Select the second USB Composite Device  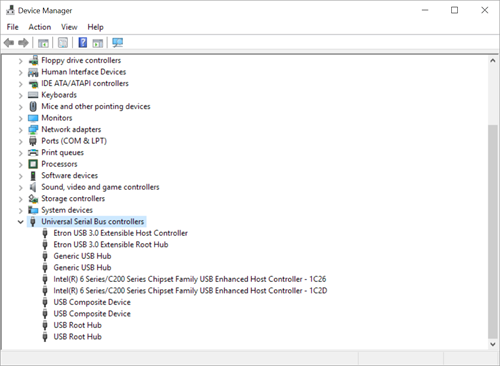92,314
